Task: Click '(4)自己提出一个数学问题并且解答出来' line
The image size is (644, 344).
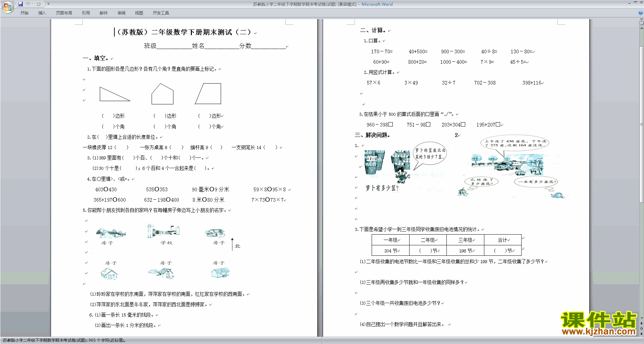Action: [x=402, y=325]
